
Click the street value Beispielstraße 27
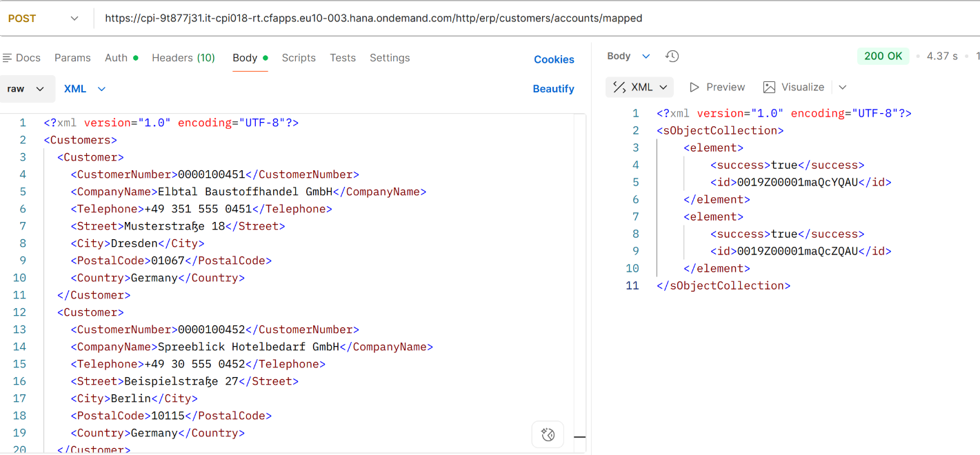point(181,381)
